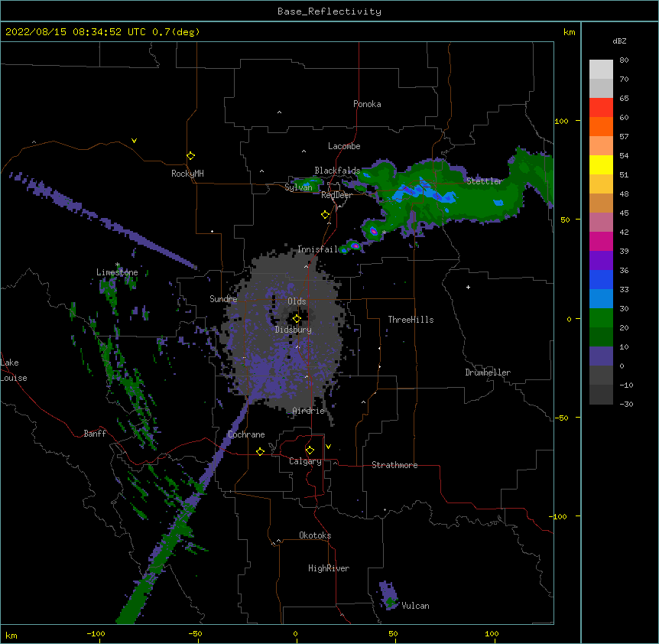Click the Blackfalds city label
The width and height of the screenshot is (659, 644).
337,171
